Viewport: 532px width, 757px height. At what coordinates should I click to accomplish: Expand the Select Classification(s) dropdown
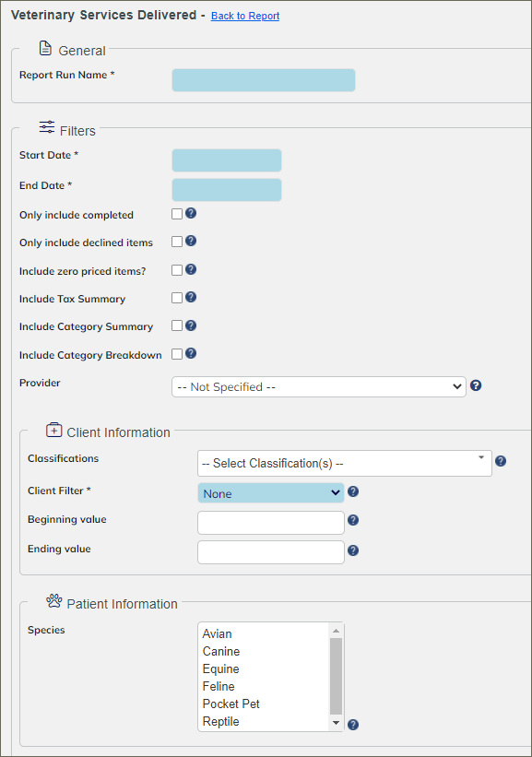[345, 464]
